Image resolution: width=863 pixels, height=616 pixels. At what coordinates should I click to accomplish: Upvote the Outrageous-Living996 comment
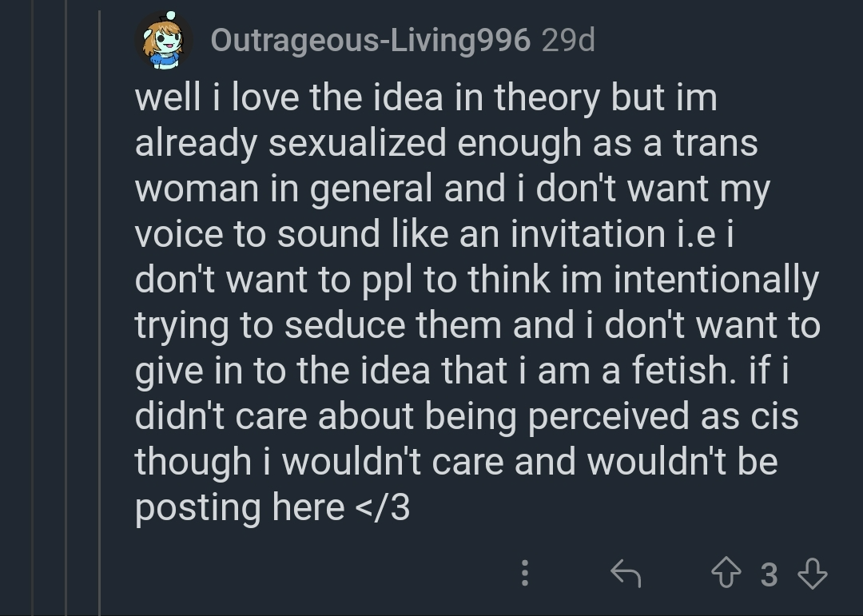click(x=726, y=573)
